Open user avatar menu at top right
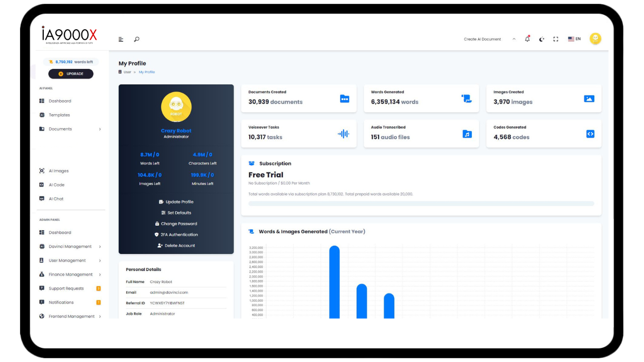 click(595, 39)
